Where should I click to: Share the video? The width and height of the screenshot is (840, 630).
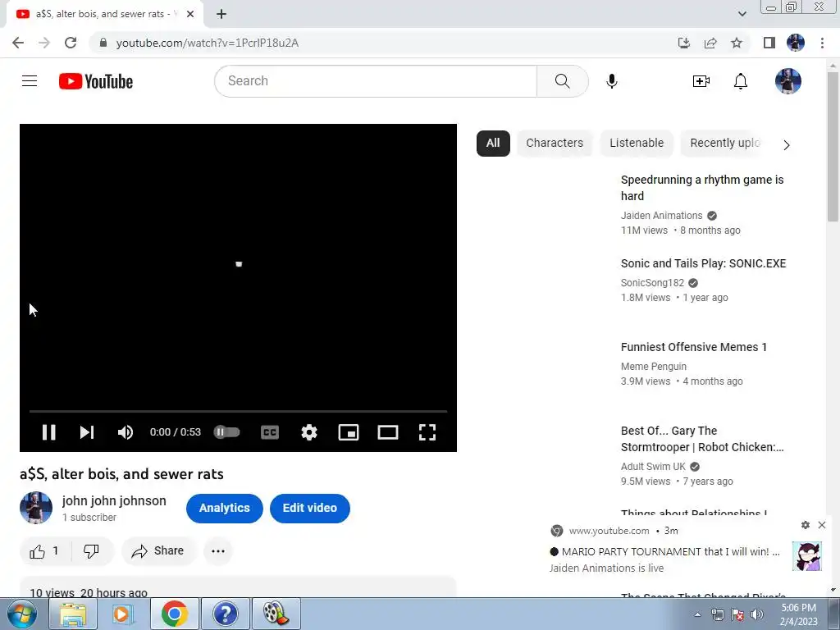coord(158,550)
